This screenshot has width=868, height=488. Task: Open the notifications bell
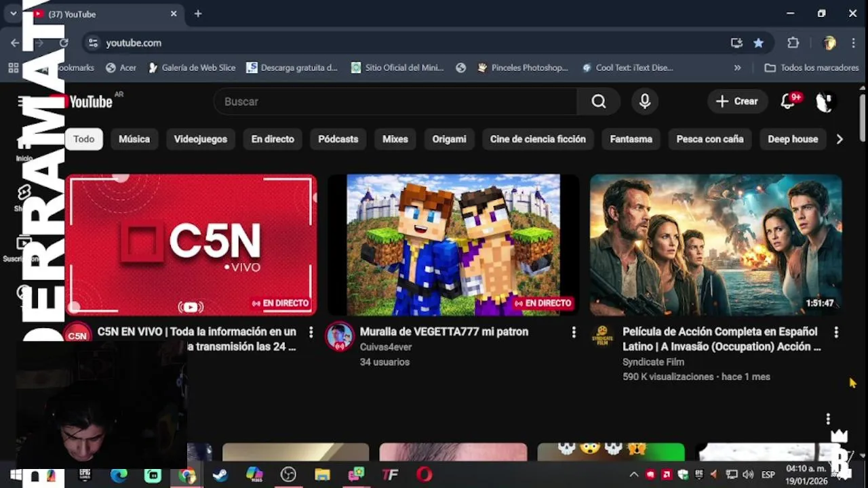coord(787,102)
